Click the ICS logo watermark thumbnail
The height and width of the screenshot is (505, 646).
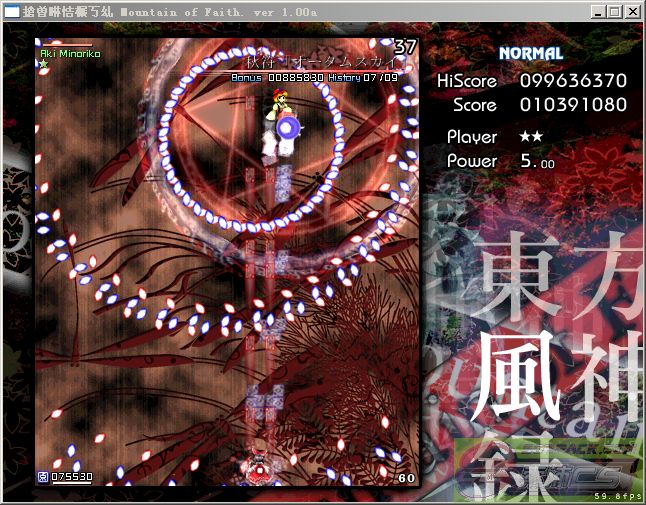(x=548, y=470)
